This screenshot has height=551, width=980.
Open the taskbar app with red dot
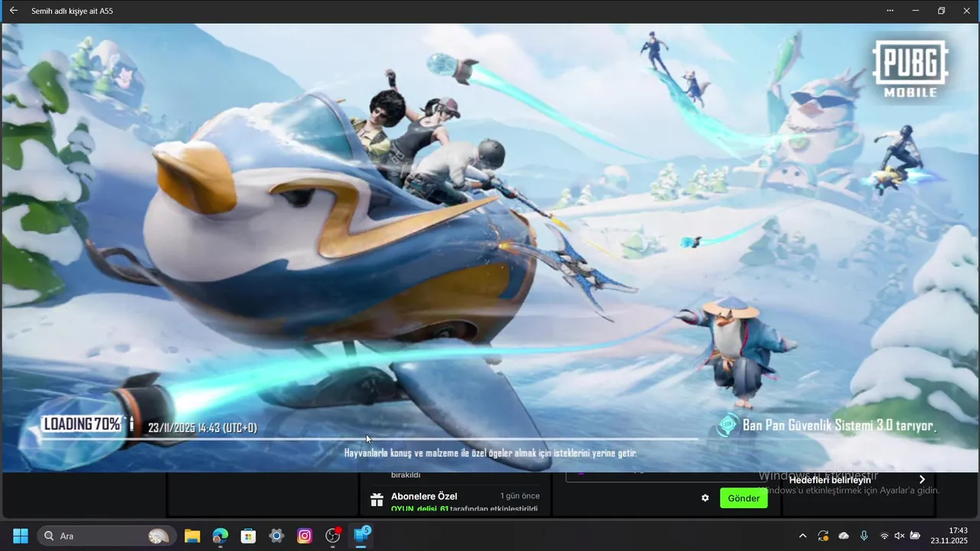click(333, 536)
